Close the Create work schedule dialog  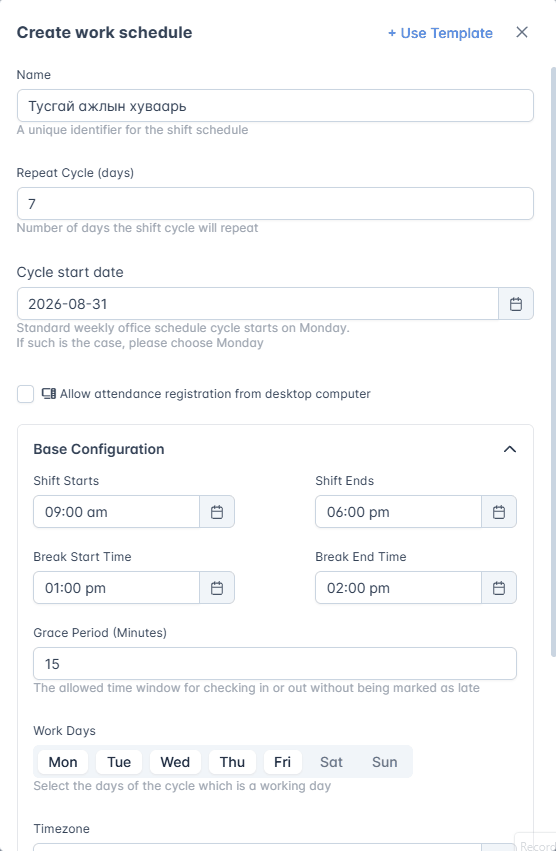pyautogui.click(x=522, y=33)
